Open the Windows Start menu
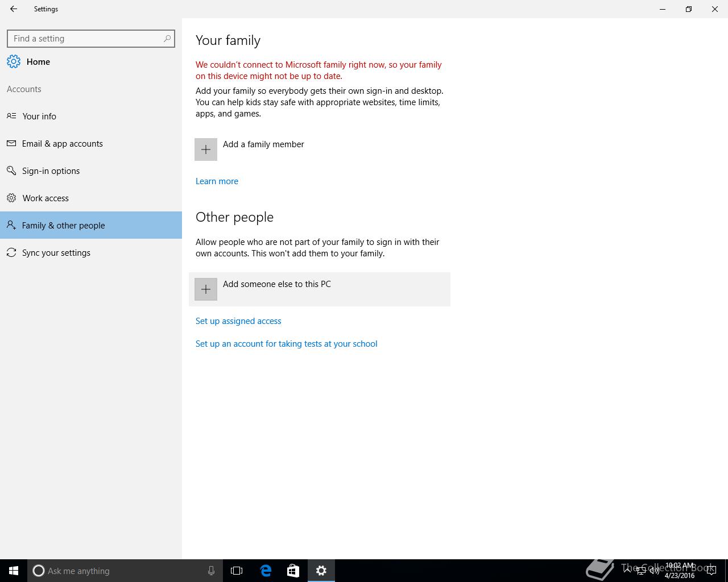 point(14,571)
